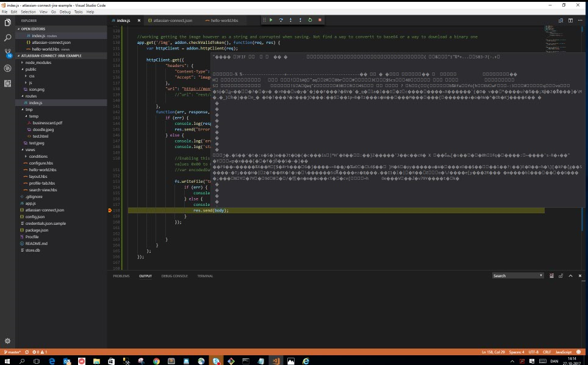Click the debug Restart button
588x365 pixels.
(x=310, y=20)
